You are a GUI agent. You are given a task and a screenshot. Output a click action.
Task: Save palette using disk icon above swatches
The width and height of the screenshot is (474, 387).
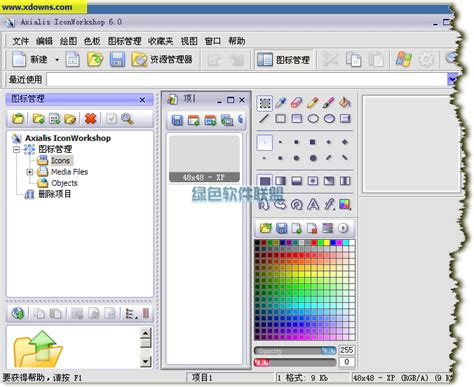coord(282,228)
